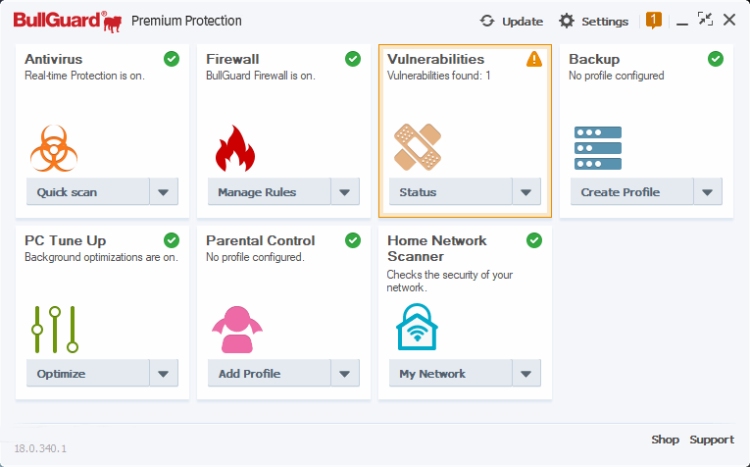Expand the Quick scan dropdown arrow
Image resolution: width=750 pixels, height=467 pixels.
tap(164, 192)
